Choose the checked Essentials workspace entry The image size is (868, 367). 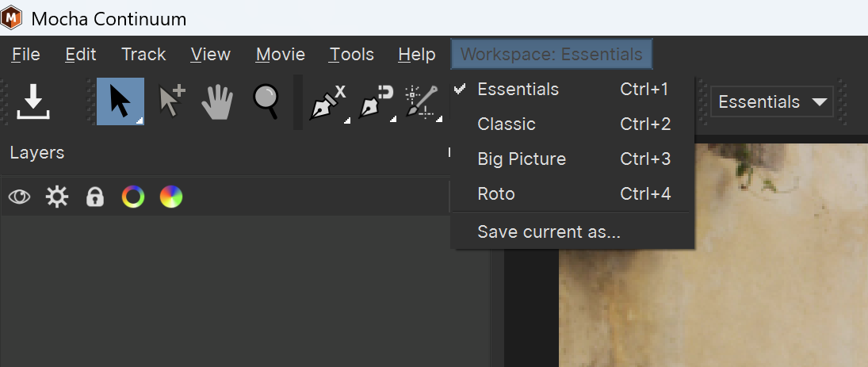click(x=573, y=89)
